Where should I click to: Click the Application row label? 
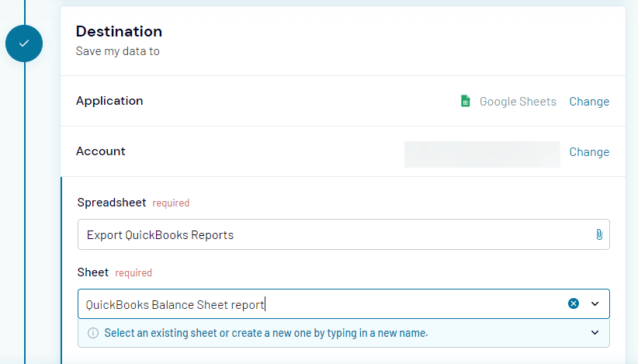109,101
